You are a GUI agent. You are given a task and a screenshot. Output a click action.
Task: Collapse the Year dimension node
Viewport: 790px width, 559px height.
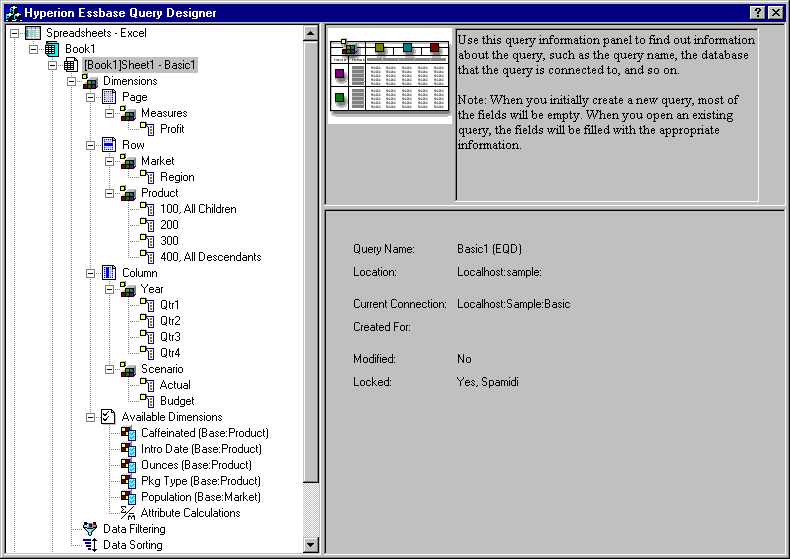pyautogui.click(x=110, y=289)
